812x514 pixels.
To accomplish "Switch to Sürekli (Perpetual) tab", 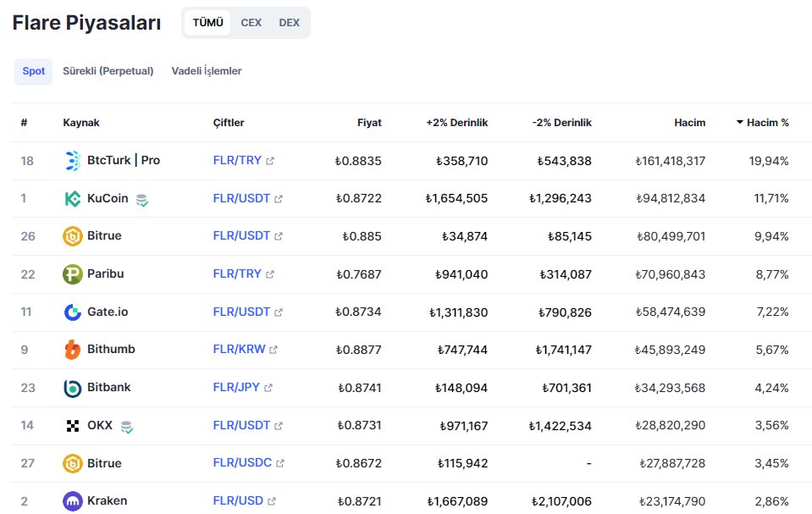I will pos(108,71).
